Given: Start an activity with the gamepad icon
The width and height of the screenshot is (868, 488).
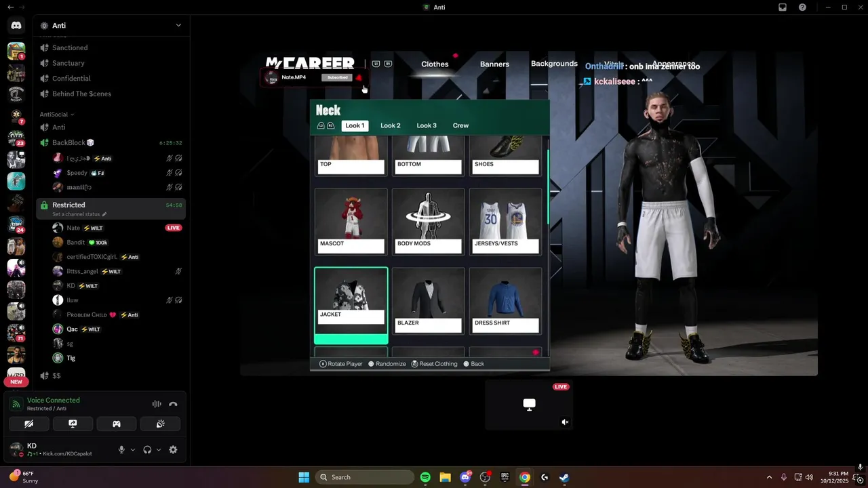Looking at the screenshot, I should [x=117, y=424].
